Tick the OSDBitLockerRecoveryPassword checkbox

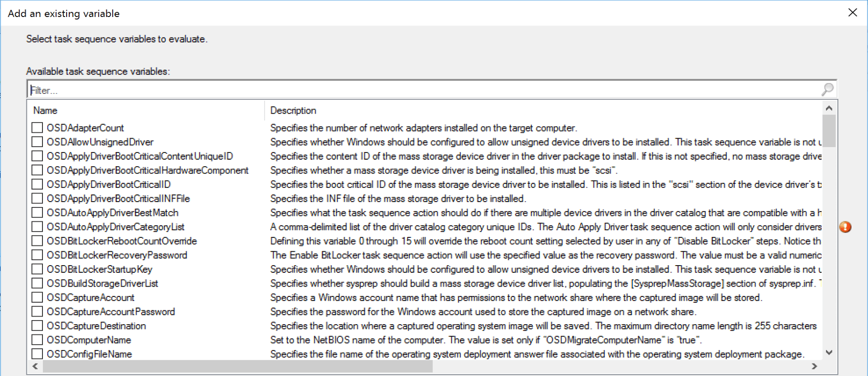click(37, 255)
